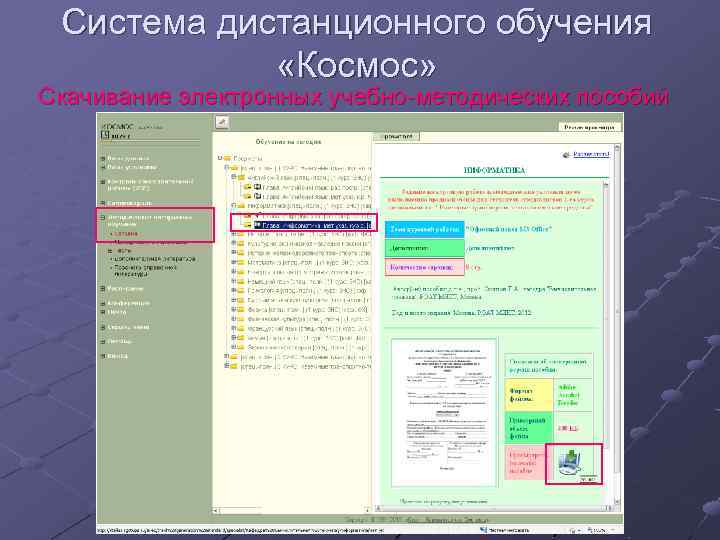Expand the Французский язык subject node
The width and height of the screenshot is (720, 540).
tap(234, 328)
